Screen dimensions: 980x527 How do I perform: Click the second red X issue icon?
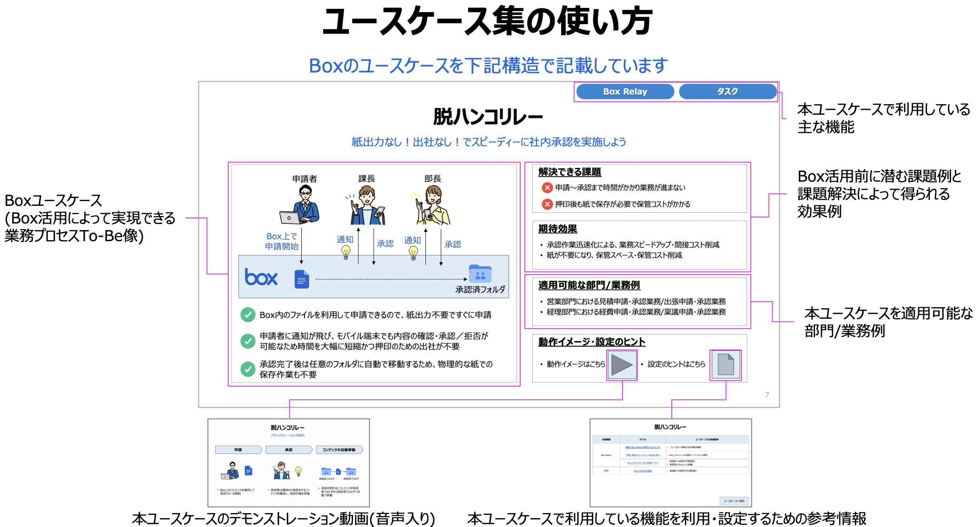pos(547,204)
